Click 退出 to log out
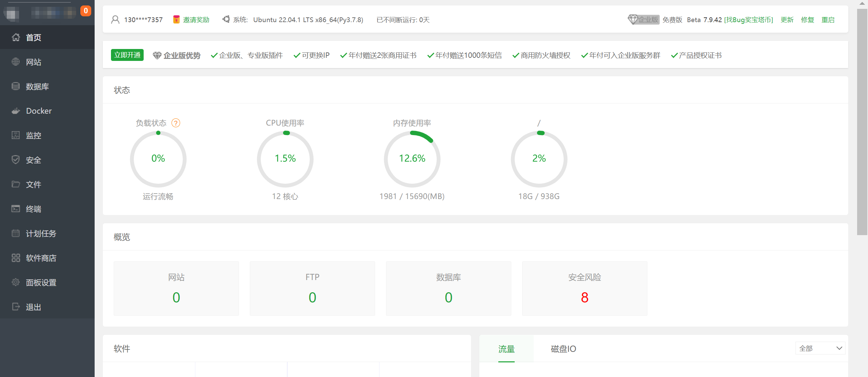This screenshot has height=377, width=868. point(47,307)
